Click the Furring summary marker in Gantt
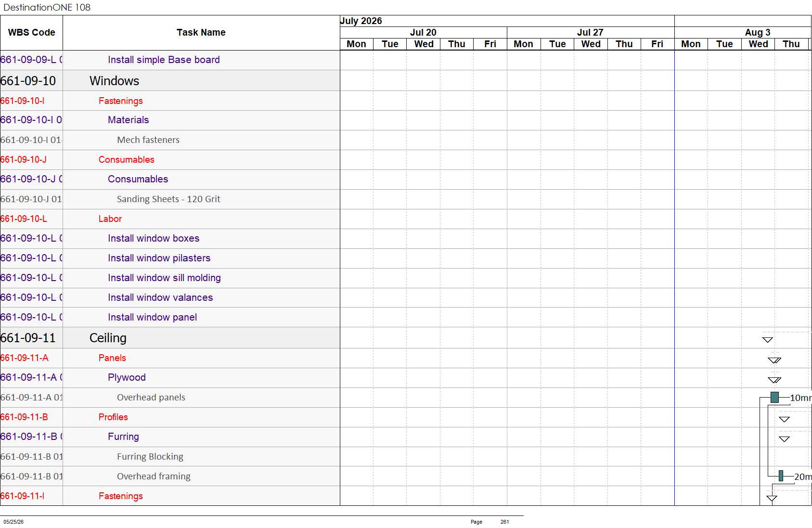Screen dimensions: 812x528 coord(784,439)
